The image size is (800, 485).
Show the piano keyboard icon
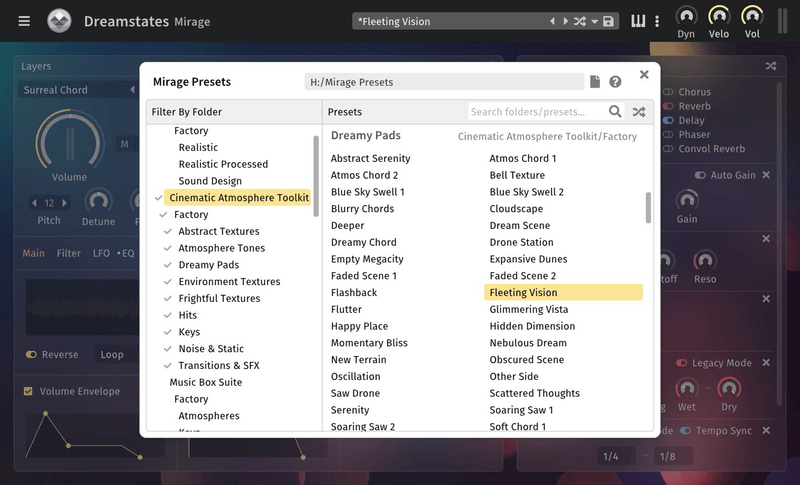coord(638,21)
